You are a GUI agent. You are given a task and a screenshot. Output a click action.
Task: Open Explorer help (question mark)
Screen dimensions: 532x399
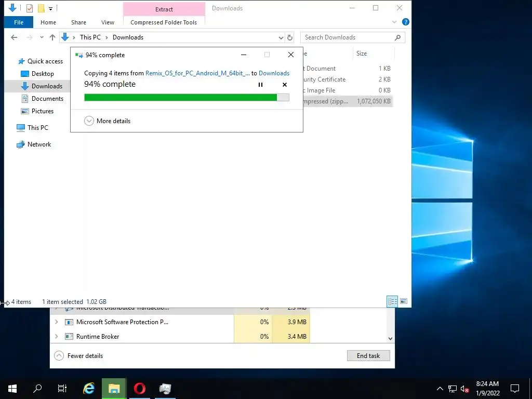coord(405,22)
